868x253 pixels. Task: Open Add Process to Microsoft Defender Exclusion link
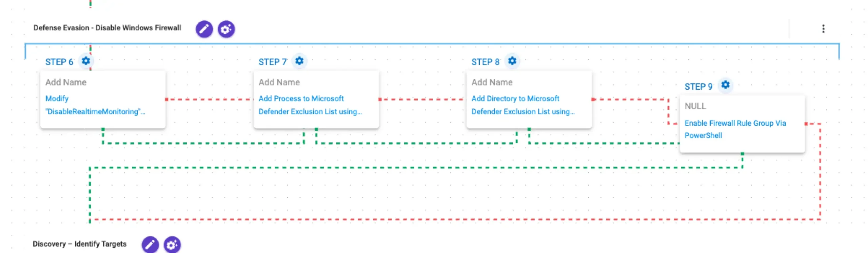pyautogui.click(x=310, y=105)
